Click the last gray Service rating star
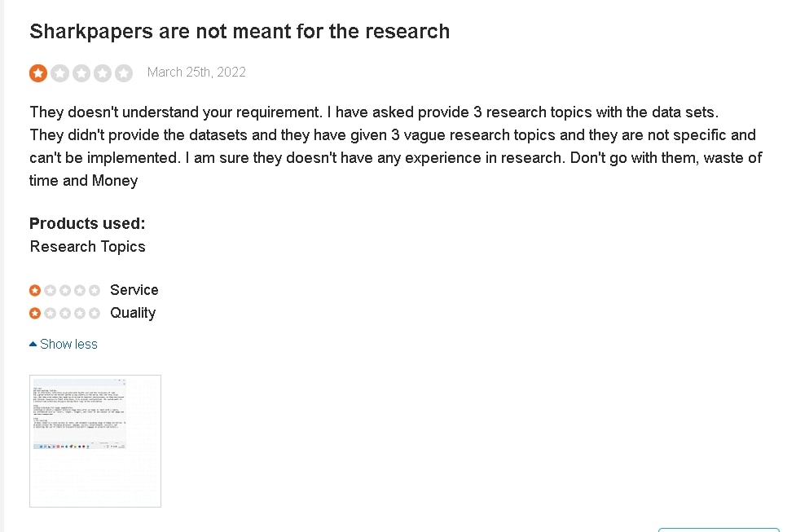This screenshot has width=796, height=532. (x=95, y=290)
